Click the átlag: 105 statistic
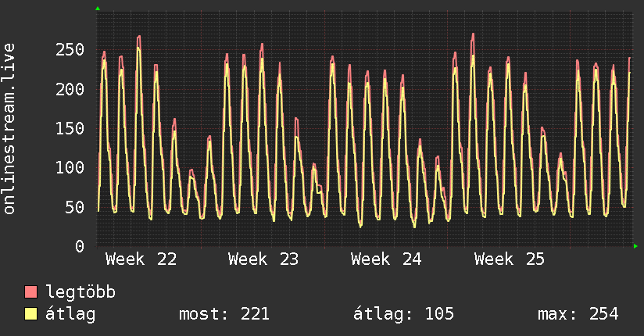The image size is (644, 336). point(404,314)
